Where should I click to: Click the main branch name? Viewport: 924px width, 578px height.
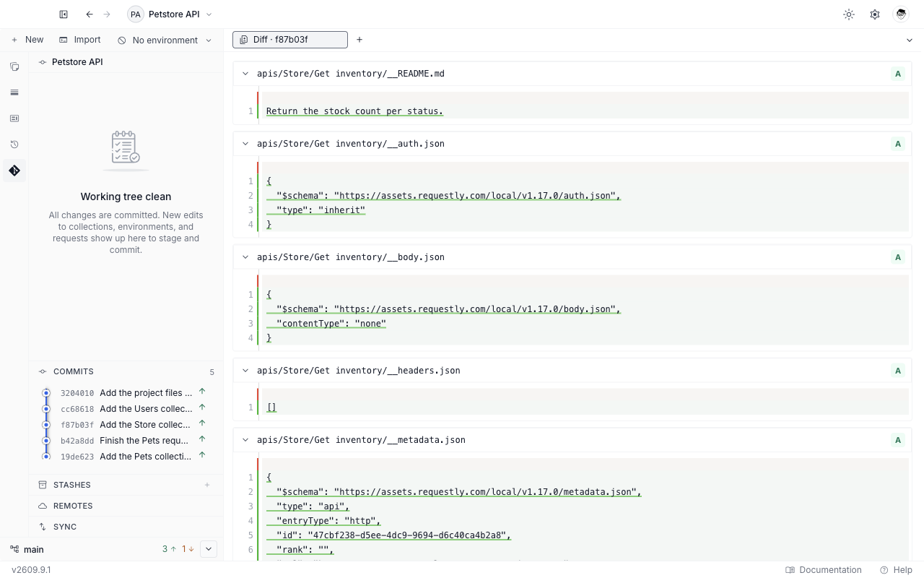[34, 550]
